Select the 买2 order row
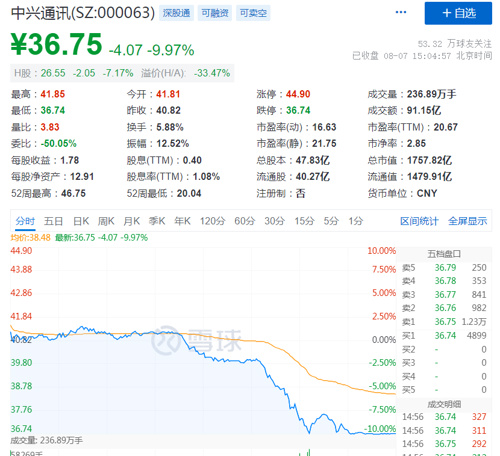 pos(444,349)
